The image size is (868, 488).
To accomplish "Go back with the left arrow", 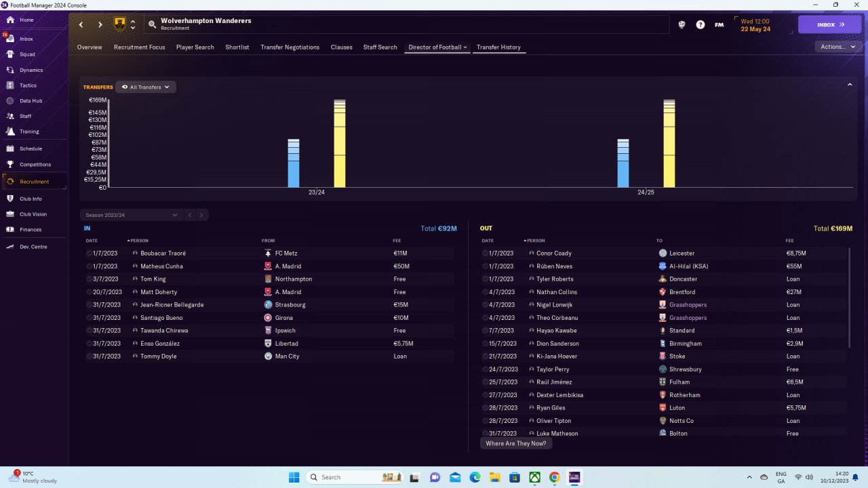I will pyautogui.click(x=81, y=24).
